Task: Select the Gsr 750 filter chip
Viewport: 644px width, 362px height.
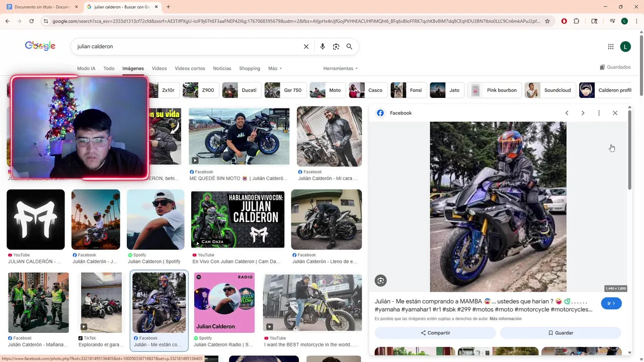Action: point(285,90)
